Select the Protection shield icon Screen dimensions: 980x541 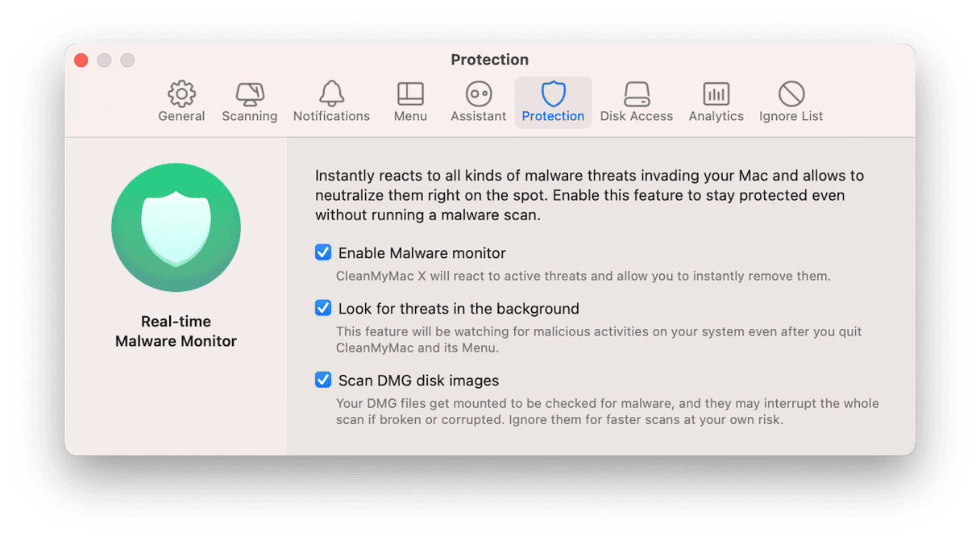click(x=553, y=94)
